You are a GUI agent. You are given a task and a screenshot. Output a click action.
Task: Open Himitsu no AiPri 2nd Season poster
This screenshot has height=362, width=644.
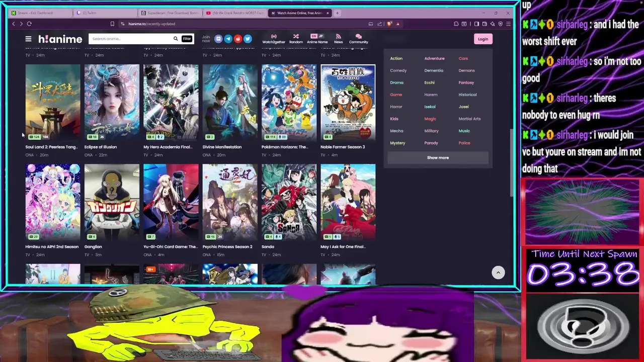(x=53, y=202)
